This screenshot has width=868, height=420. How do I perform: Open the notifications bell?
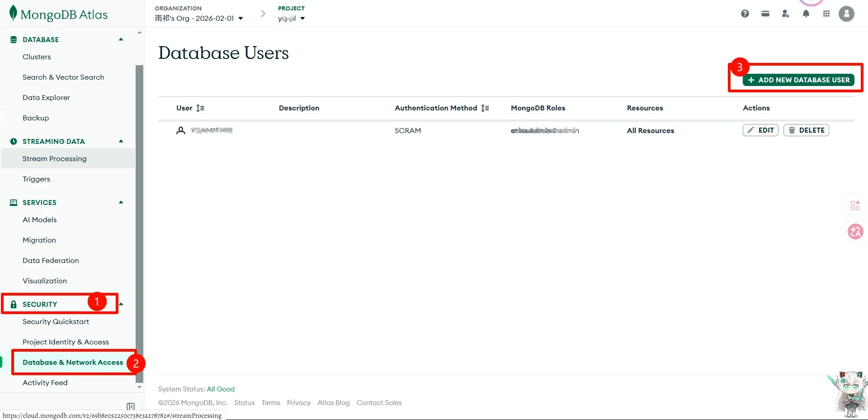coord(806,14)
